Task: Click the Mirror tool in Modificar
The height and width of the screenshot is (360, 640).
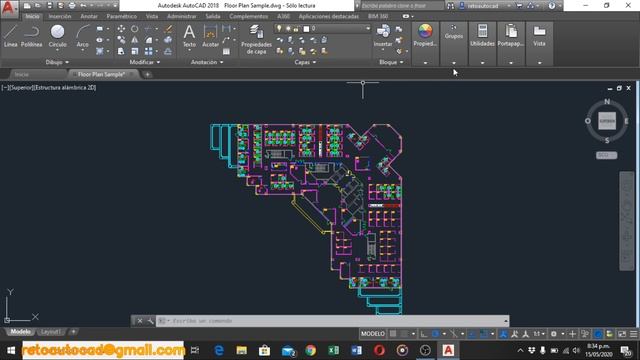Action: click(134, 40)
